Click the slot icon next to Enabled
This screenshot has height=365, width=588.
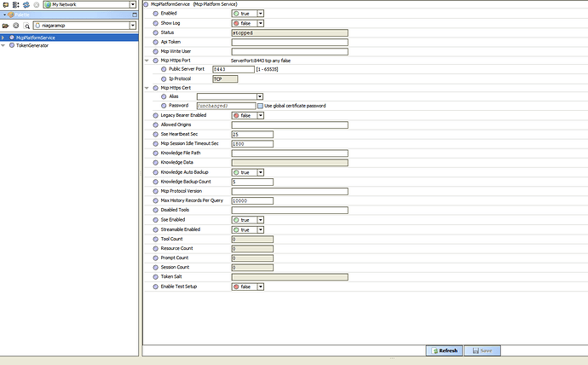click(x=156, y=14)
